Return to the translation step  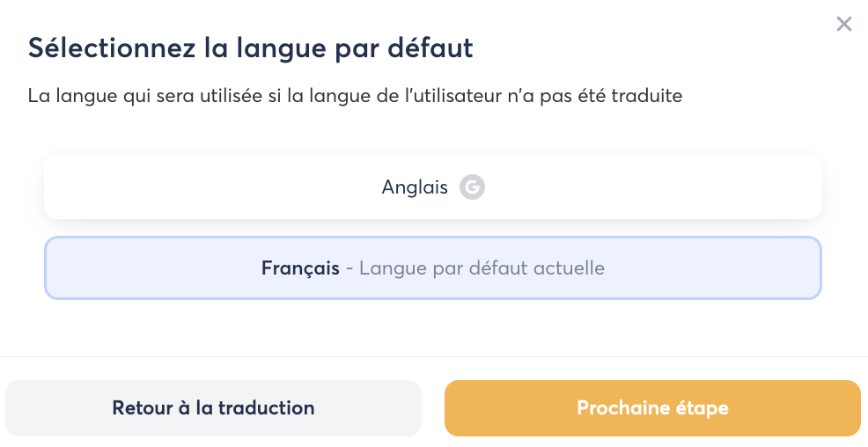click(x=213, y=408)
